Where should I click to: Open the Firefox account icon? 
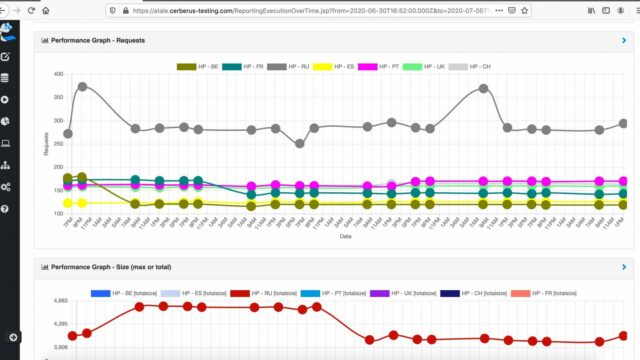click(x=620, y=11)
